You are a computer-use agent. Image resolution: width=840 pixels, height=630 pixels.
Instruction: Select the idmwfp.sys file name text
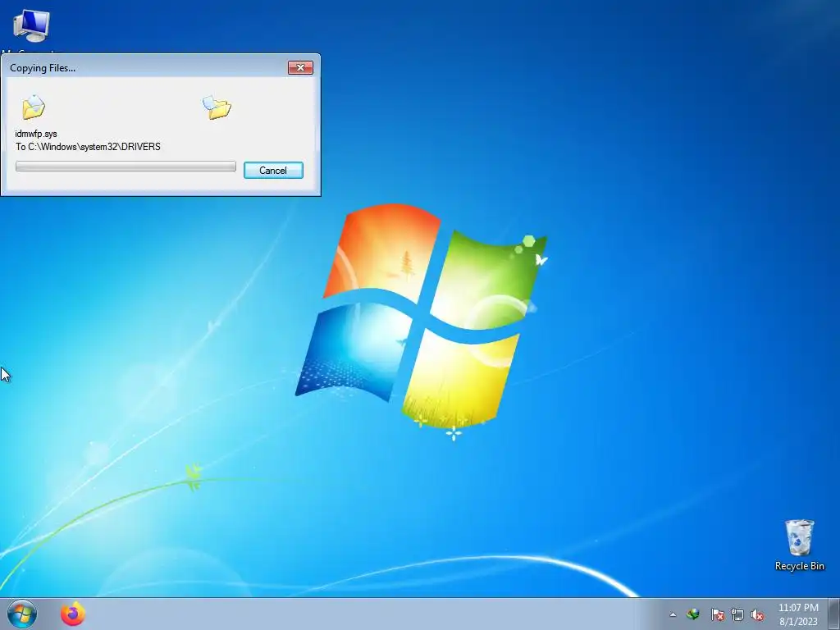(36, 134)
